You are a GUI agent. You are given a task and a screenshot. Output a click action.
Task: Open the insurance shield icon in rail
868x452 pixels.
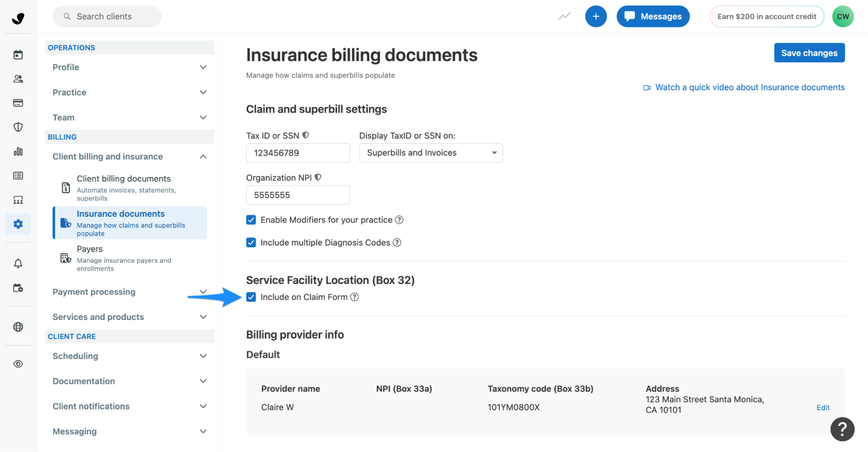[x=18, y=127]
